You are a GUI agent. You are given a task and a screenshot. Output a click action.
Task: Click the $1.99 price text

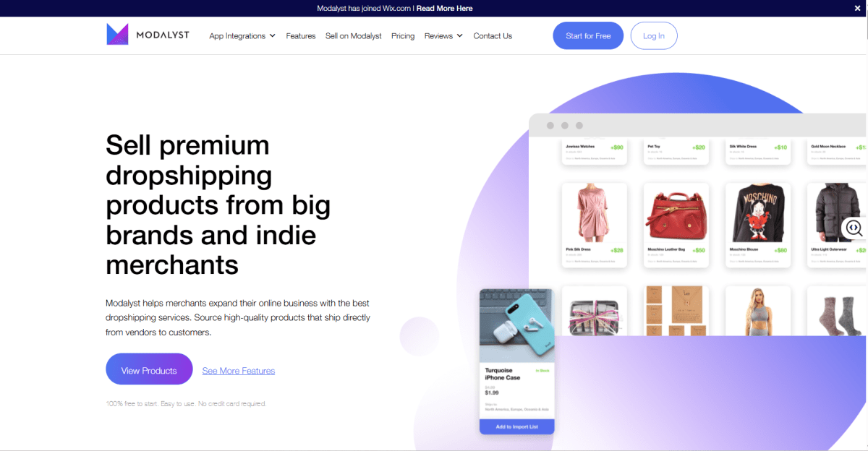(492, 393)
